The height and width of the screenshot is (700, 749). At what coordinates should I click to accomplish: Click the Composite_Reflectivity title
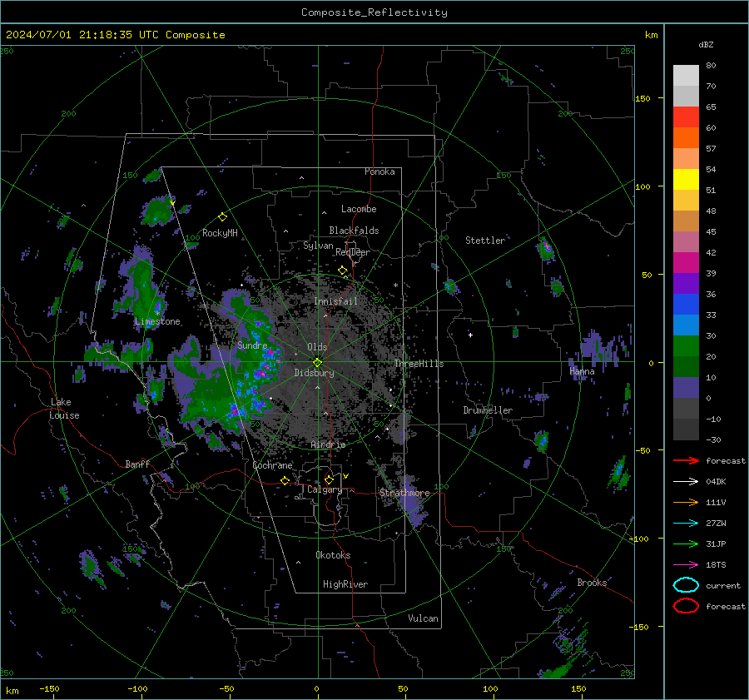[374, 12]
